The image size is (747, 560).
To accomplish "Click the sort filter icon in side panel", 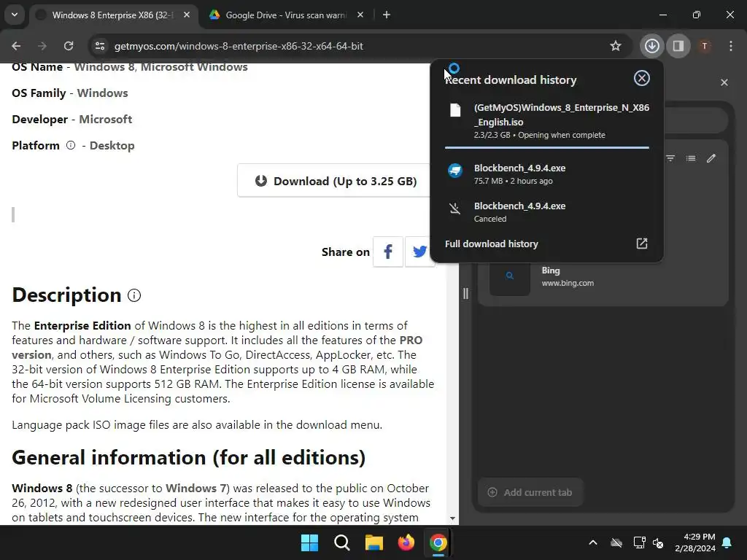I will (x=670, y=158).
